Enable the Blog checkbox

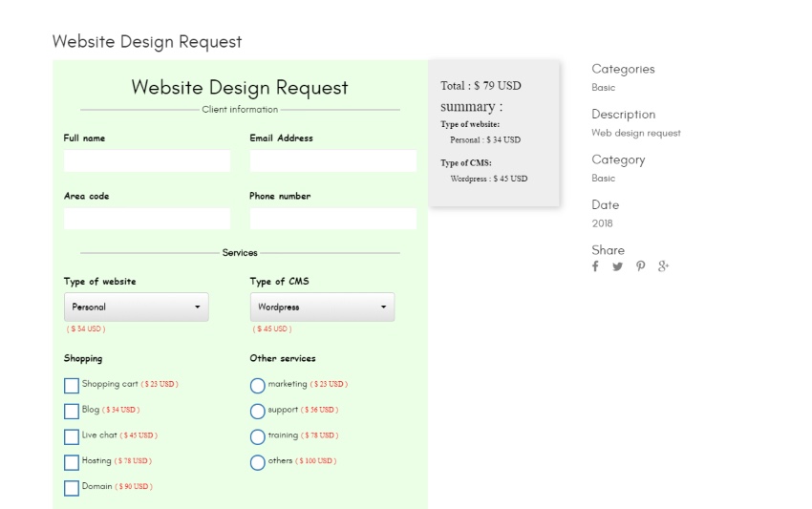72,412
